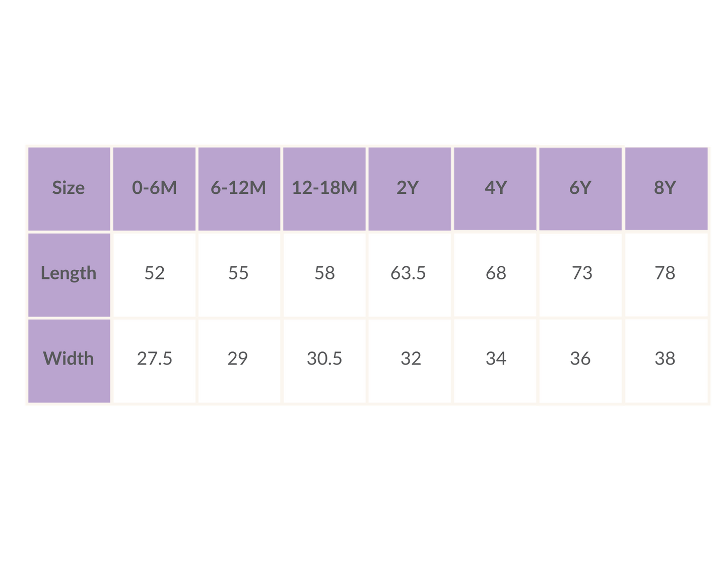
Task: Select the 8Y width cell 38
Action: tap(666, 359)
